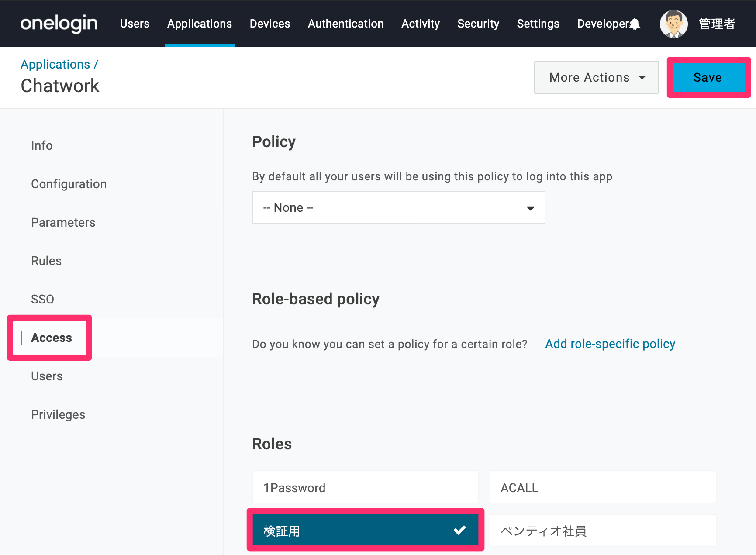The height and width of the screenshot is (555, 756).
Task: Open the notifications bell icon
Action: pyautogui.click(x=635, y=24)
